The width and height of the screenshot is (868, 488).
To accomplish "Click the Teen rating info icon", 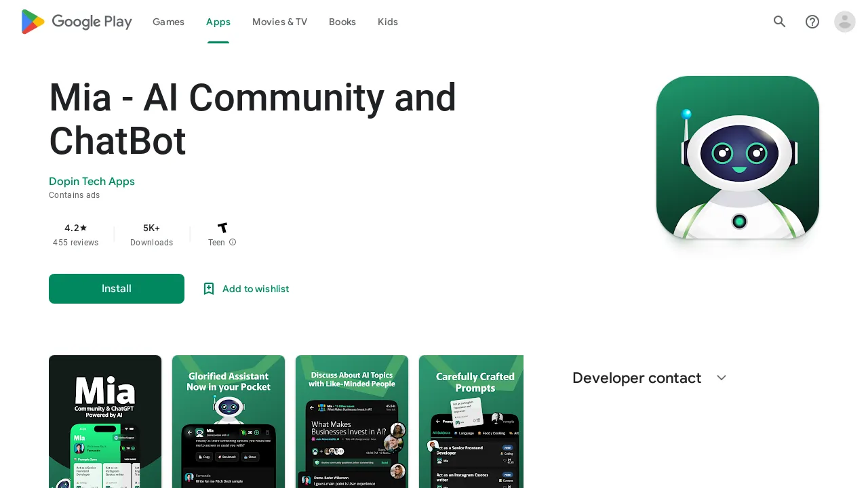I will tap(233, 243).
